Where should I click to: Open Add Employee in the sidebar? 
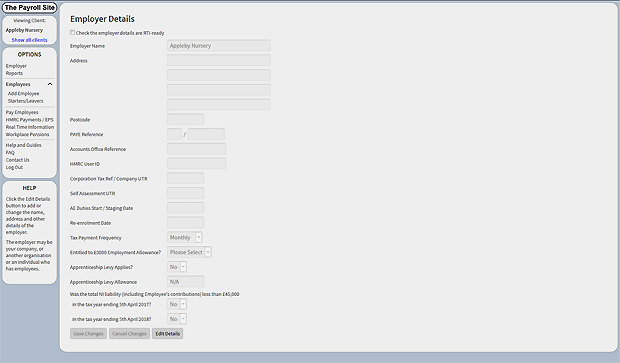click(x=23, y=93)
